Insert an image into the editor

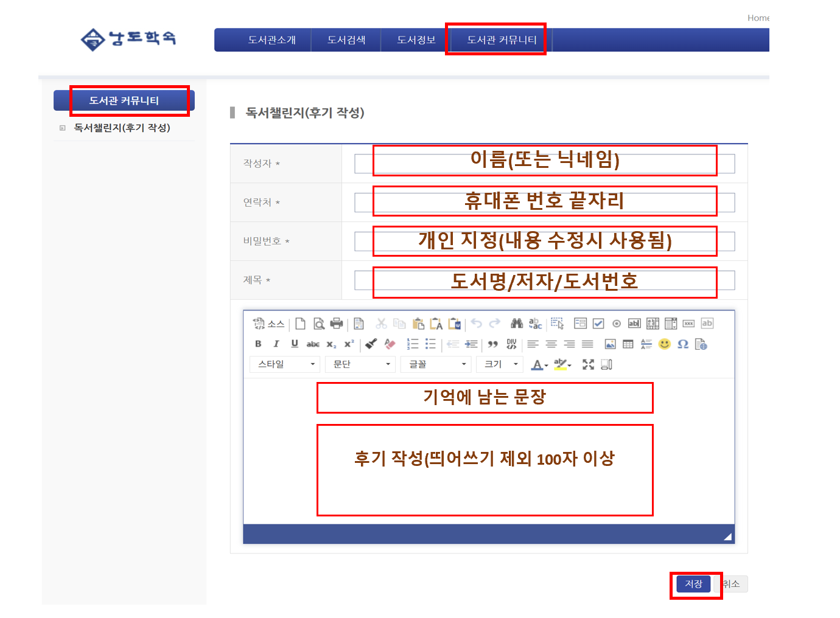[x=610, y=344]
